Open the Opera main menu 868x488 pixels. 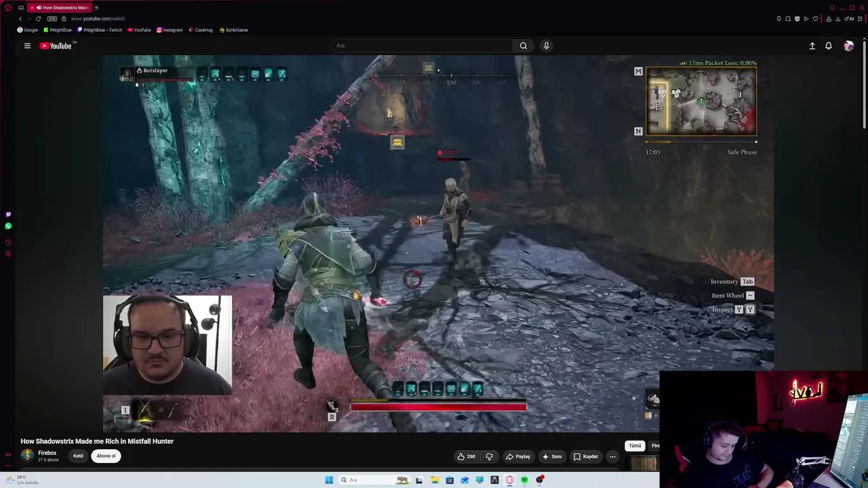(x=8, y=7)
